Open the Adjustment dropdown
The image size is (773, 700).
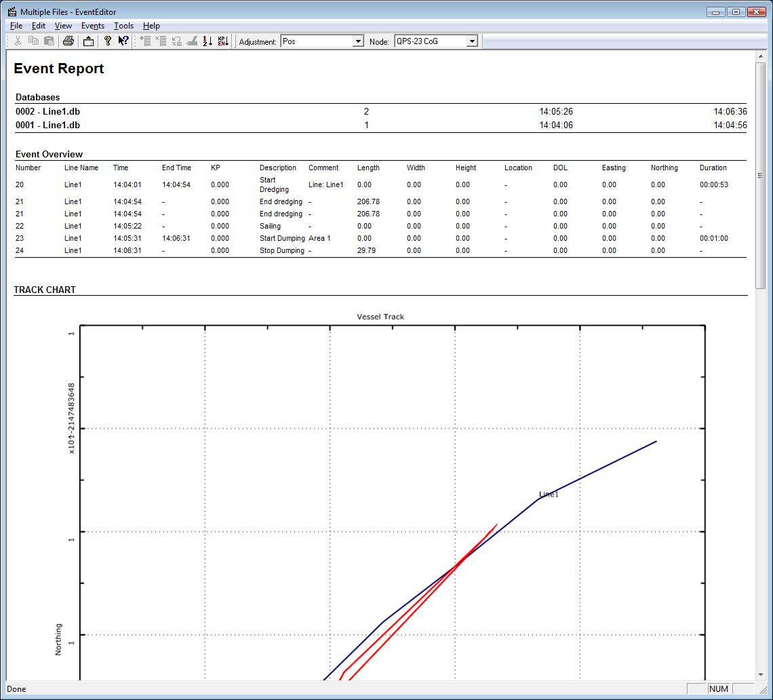click(x=358, y=41)
